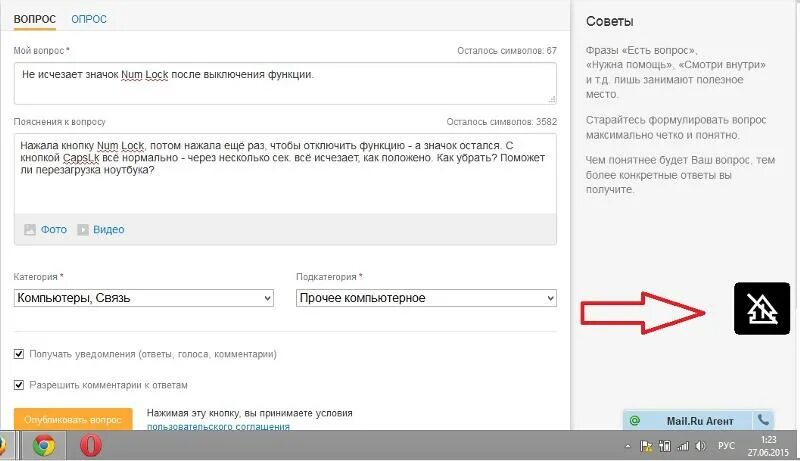Viewport: 800px width, 461px height.
Task: Click the Опубликовать вопрос button
Action: coord(73,420)
